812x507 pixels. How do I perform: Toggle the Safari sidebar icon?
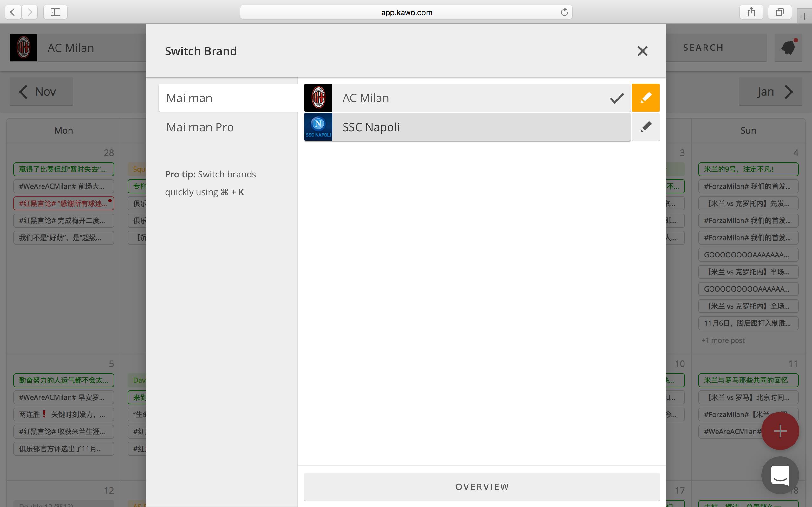[x=56, y=12]
